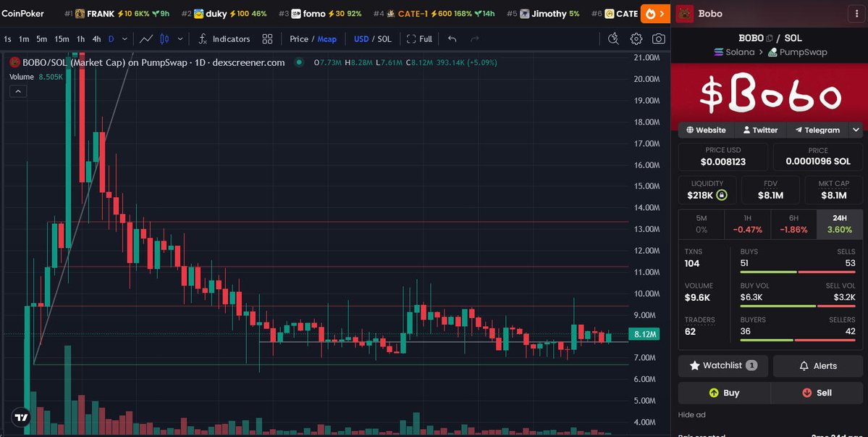Click the undo arrow icon
Screen dimensions: 868x437
(452, 38)
